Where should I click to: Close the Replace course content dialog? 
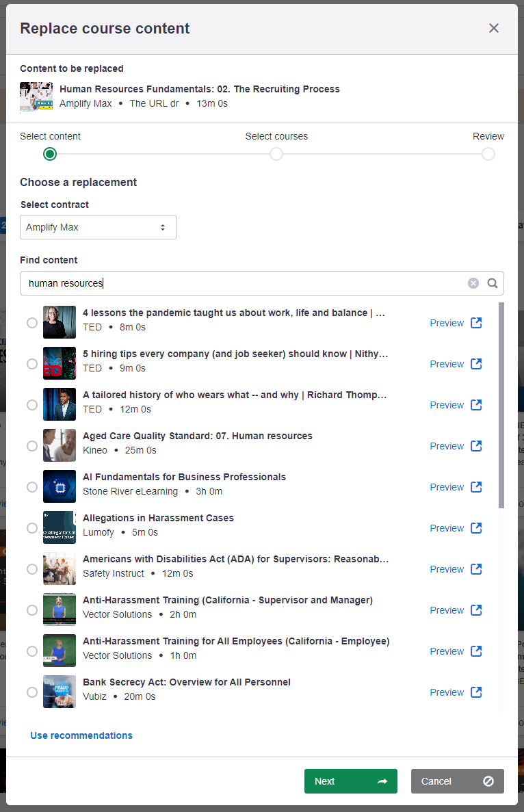[494, 28]
